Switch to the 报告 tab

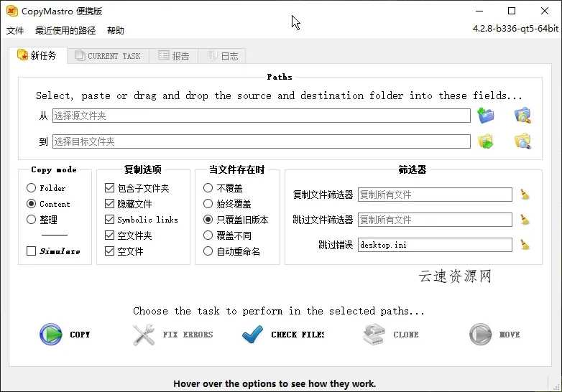[x=174, y=56]
